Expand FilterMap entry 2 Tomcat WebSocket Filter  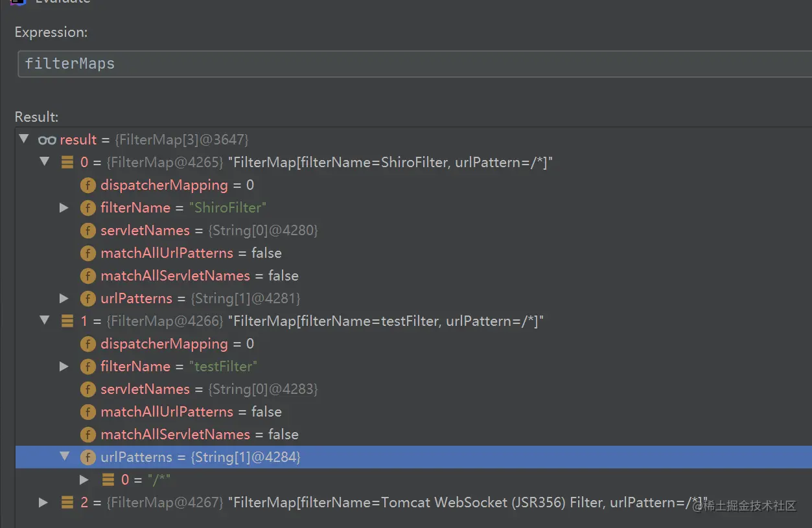pyautogui.click(x=43, y=502)
